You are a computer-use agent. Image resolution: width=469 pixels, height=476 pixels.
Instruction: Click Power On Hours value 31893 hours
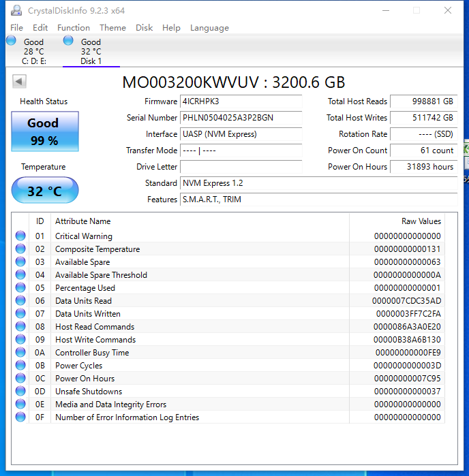pos(424,167)
